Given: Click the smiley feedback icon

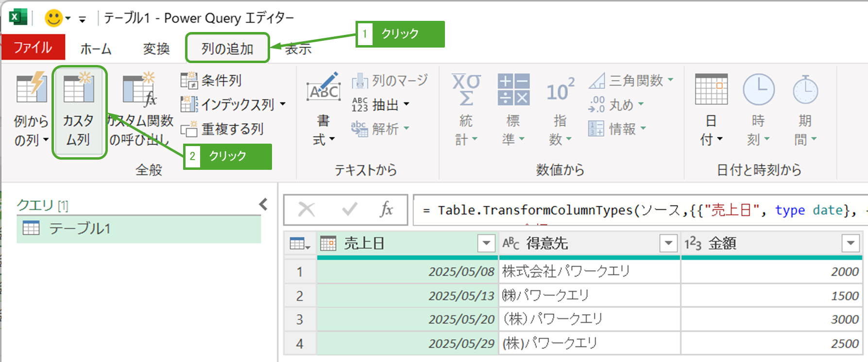Looking at the screenshot, I should click(53, 18).
